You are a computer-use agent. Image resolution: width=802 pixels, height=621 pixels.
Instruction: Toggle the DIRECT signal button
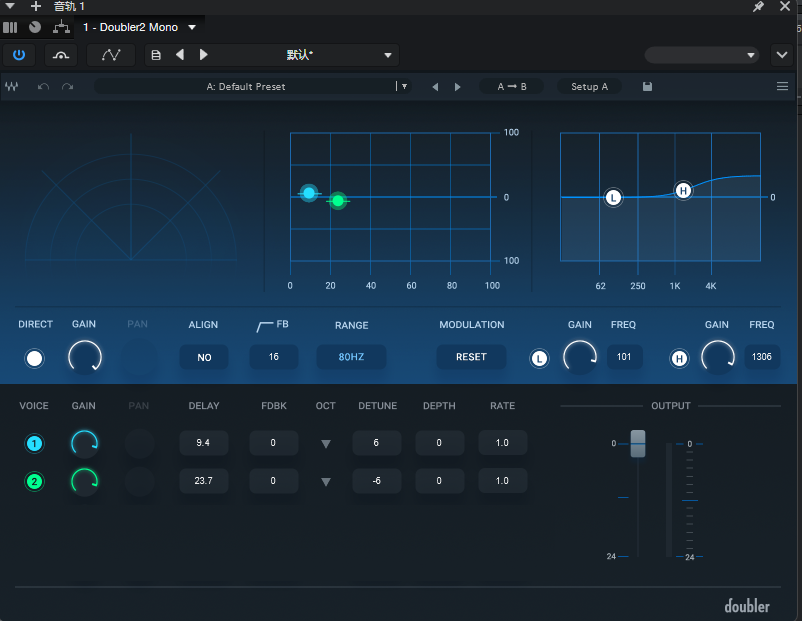[x=35, y=358]
